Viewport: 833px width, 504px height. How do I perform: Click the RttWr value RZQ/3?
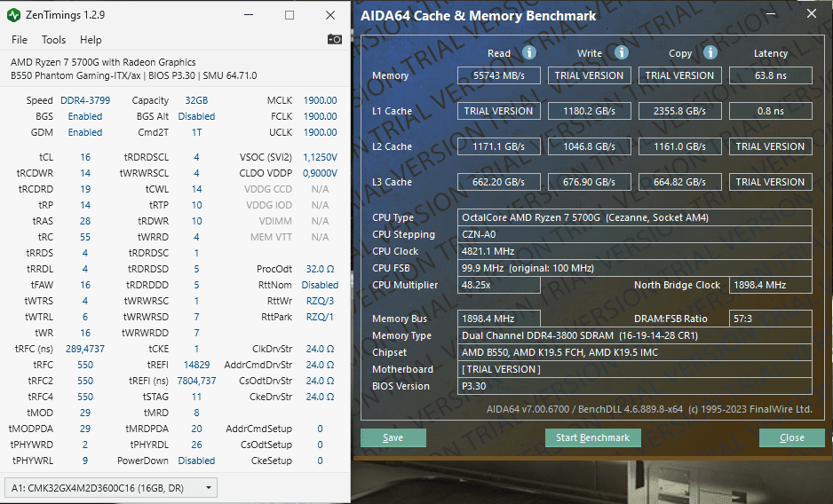click(320, 301)
